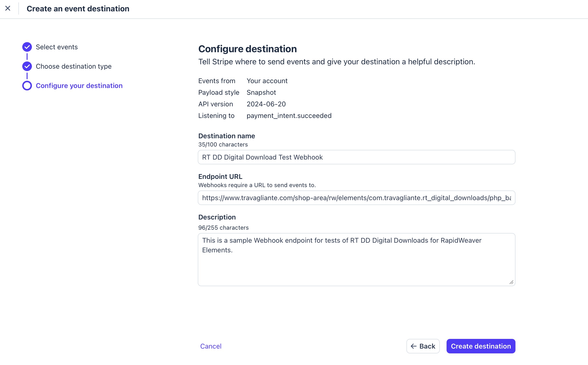The image size is (588, 365).
Task: Click the Configure destination heading
Action: click(248, 49)
